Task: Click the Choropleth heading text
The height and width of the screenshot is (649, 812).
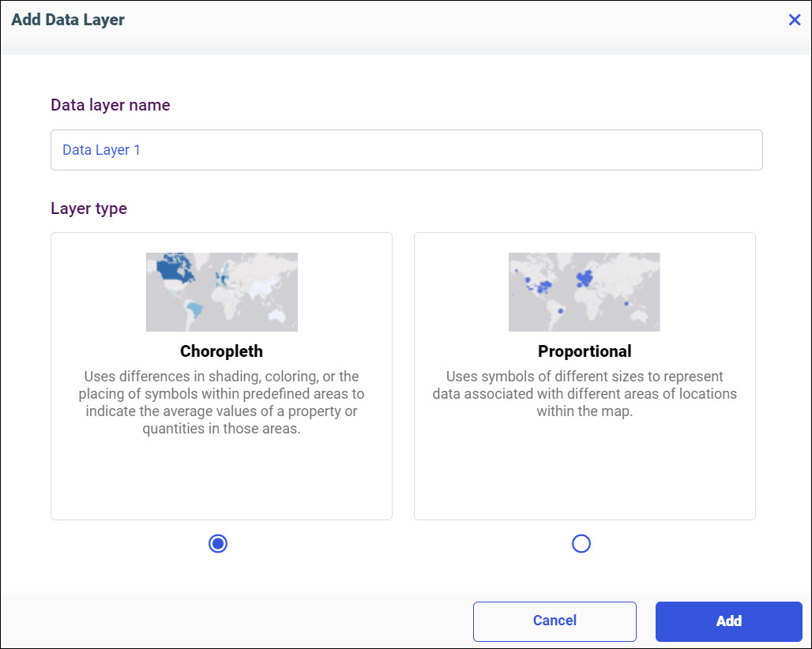Action: coord(221,351)
